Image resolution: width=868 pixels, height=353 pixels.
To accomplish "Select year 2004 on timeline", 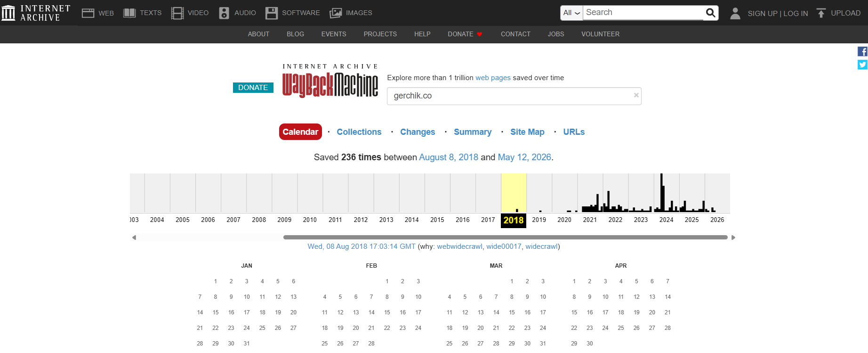I will tap(157, 220).
